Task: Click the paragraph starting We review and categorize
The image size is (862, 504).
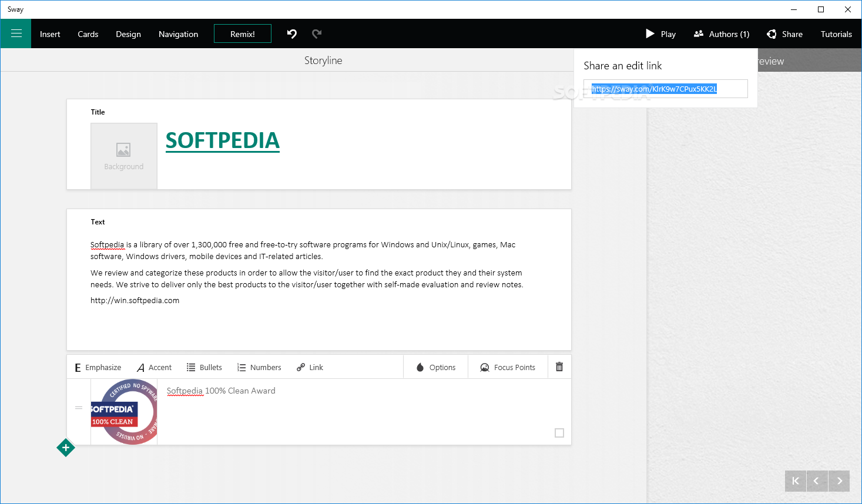Action: [307, 278]
